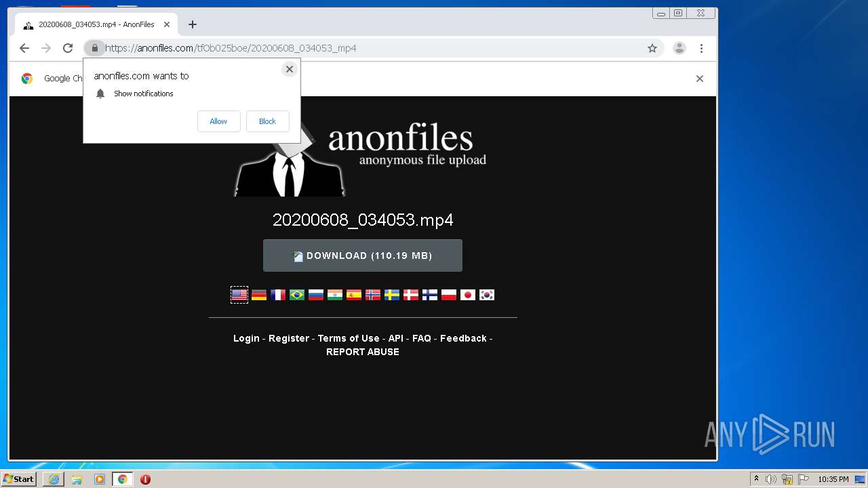This screenshot has width=868, height=488.
Task: Choose the Japanese flag language
Action: coord(468,295)
